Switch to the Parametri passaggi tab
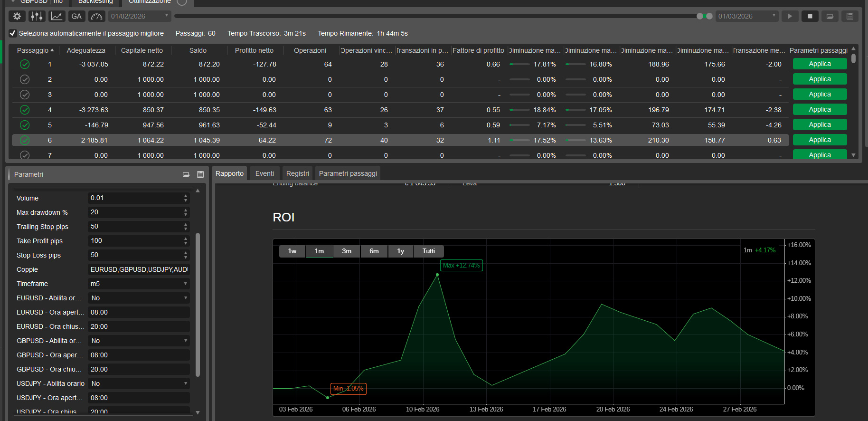This screenshot has width=868, height=421. click(x=348, y=173)
